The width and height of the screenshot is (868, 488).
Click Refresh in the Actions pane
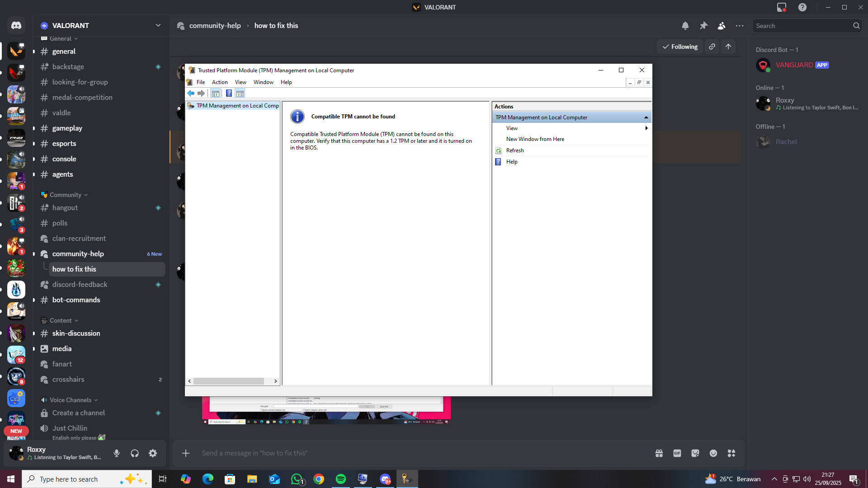point(515,150)
